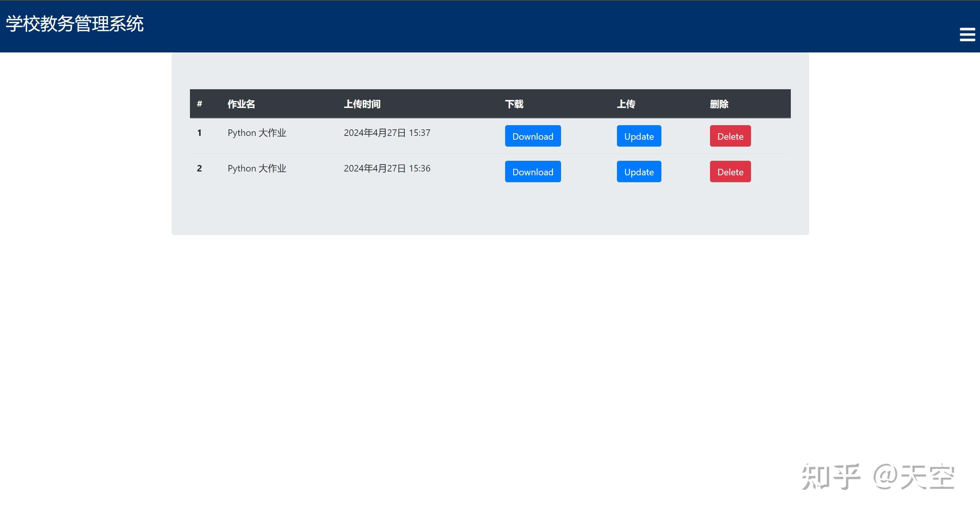
Task: Delete the homework uploaded at 15:36
Action: 730,171
